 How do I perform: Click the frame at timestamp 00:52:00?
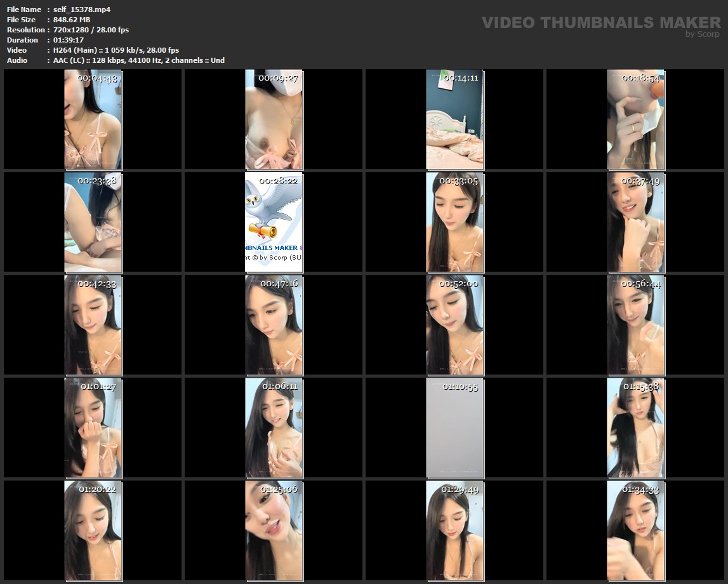tap(454, 325)
